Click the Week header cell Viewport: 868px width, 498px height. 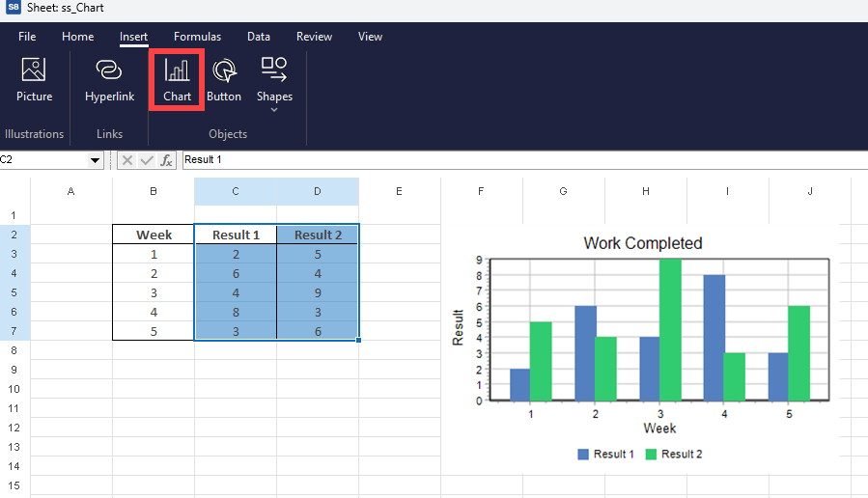coord(154,235)
